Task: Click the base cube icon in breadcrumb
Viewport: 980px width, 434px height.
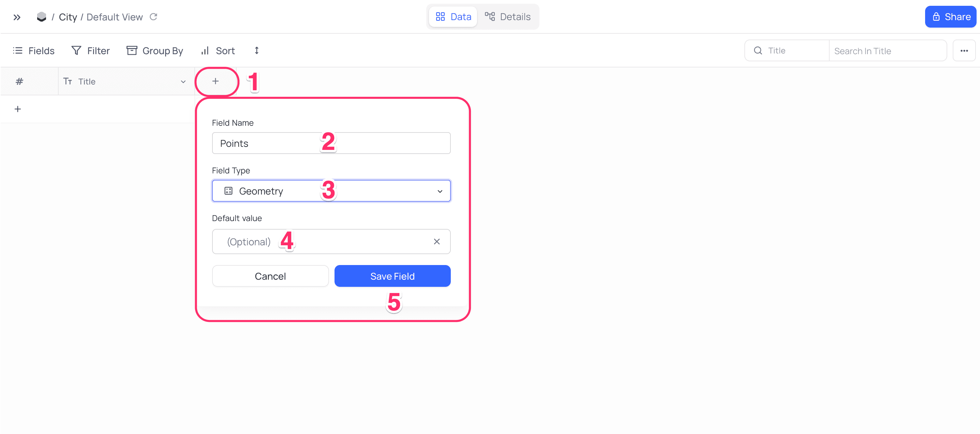Action: [42, 17]
